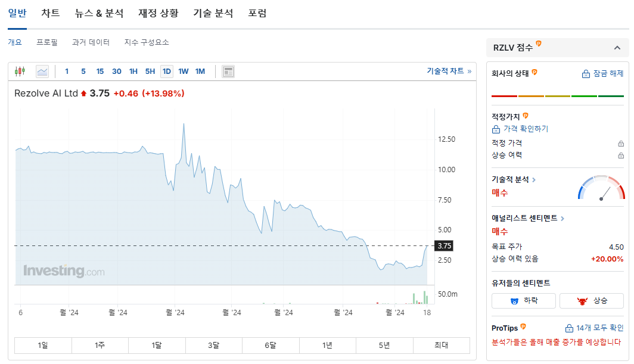This screenshot has width=634, height=364.
Task: Vote 상승 bullish sentiment button
Action: (x=592, y=300)
